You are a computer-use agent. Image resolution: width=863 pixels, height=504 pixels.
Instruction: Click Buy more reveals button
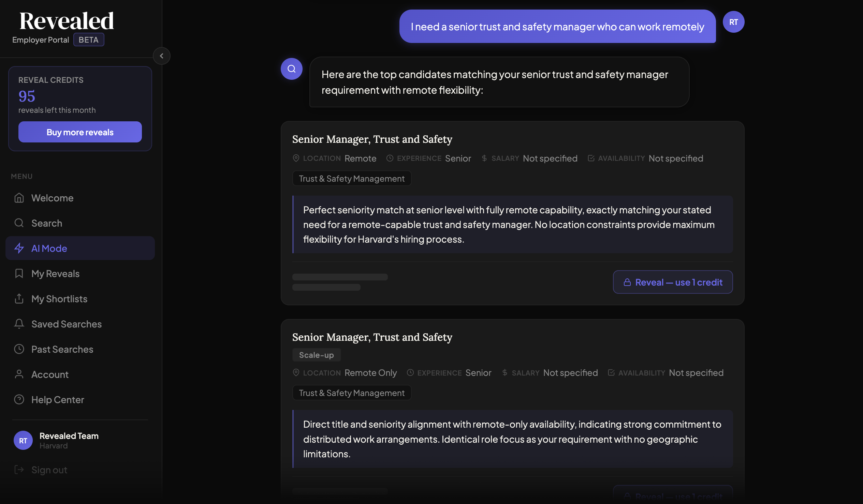[x=80, y=132]
